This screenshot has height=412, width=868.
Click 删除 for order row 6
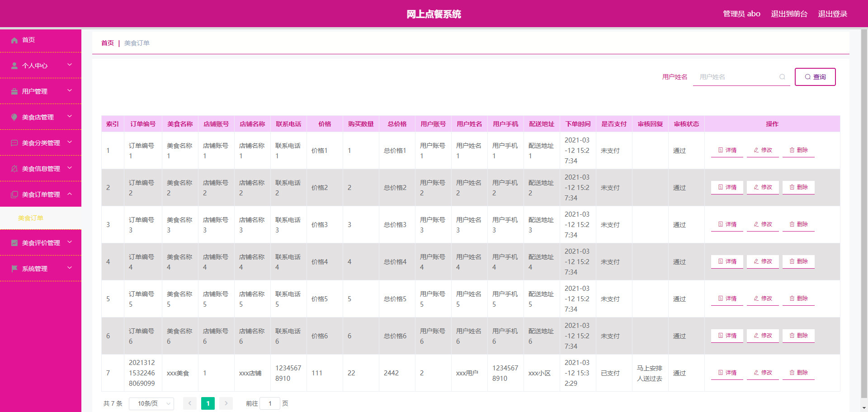(798, 336)
